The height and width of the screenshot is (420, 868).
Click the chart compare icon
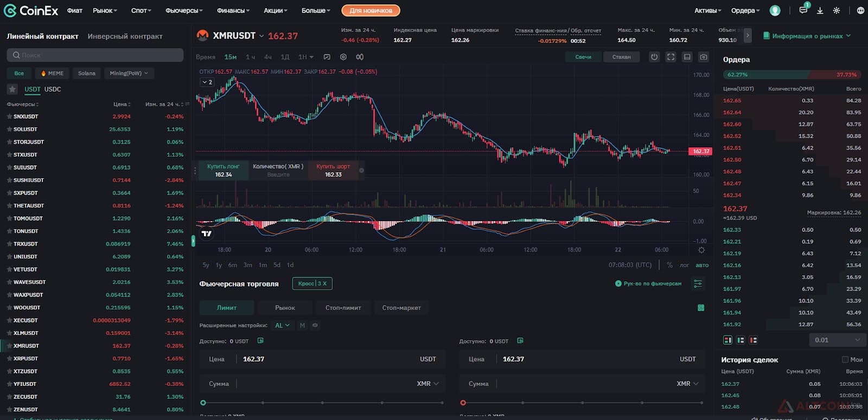click(360, 57)
